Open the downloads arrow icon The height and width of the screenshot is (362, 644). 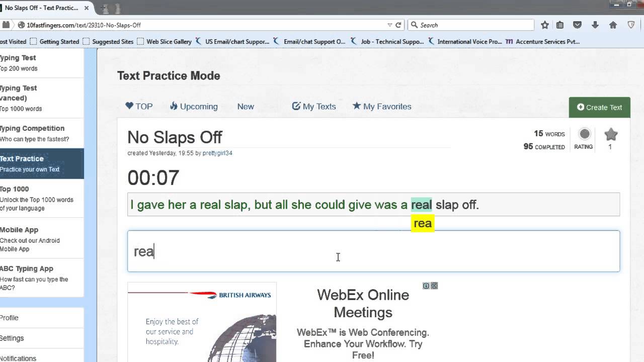(595, 25)
